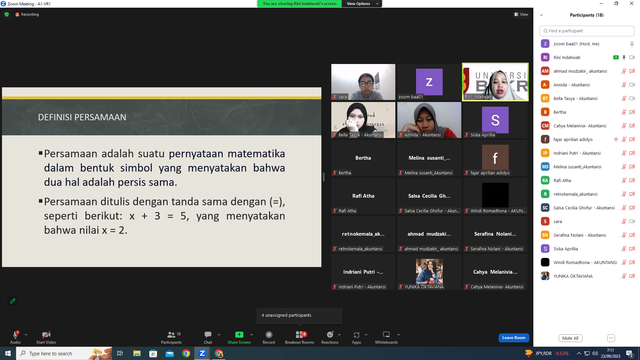Image resolution: width=640 pixels, height=360 pixels.
Task: Click the Windows search box
Action: [64, 353]
